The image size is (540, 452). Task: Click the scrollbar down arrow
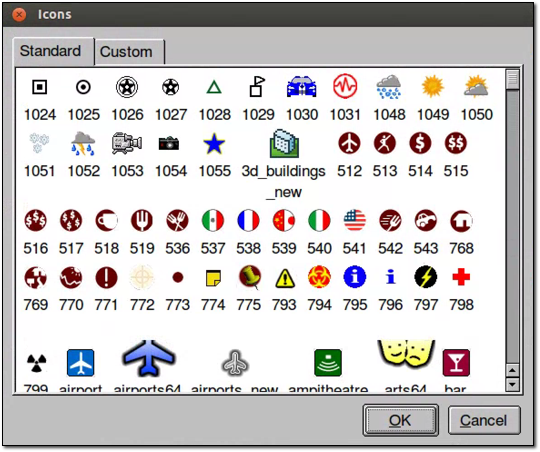point(512,384)
